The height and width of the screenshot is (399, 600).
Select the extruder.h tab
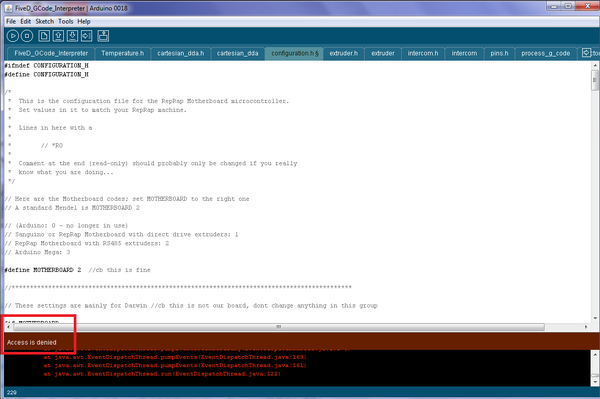point(343,54)
